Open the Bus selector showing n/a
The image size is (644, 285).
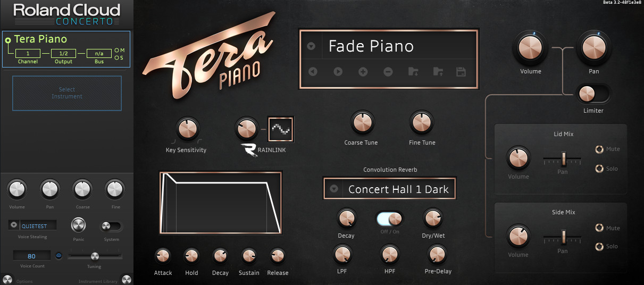pos(99,54)
